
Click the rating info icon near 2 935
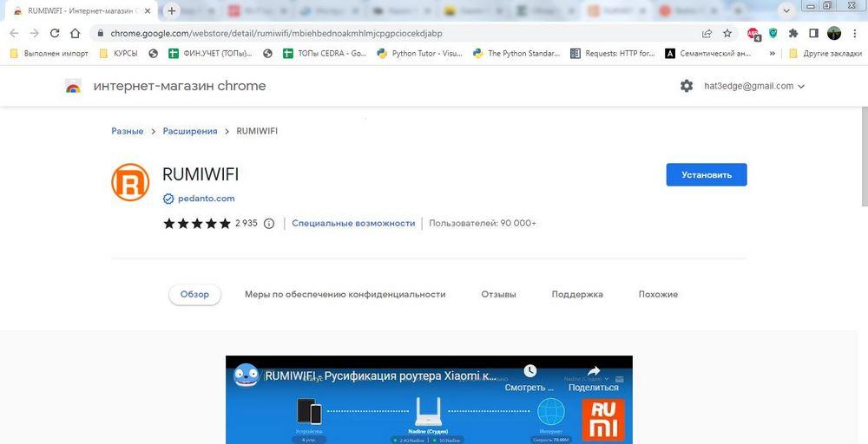pos(269,224)
